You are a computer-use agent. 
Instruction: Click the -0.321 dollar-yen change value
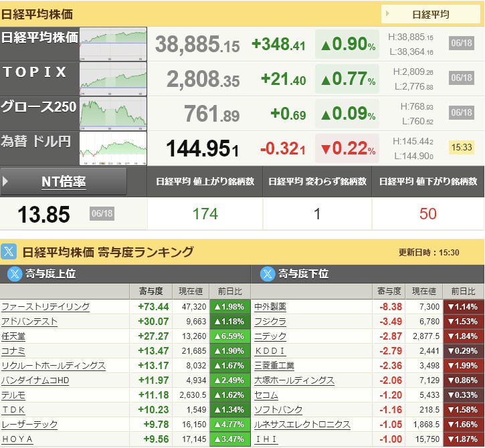(283, 148)
